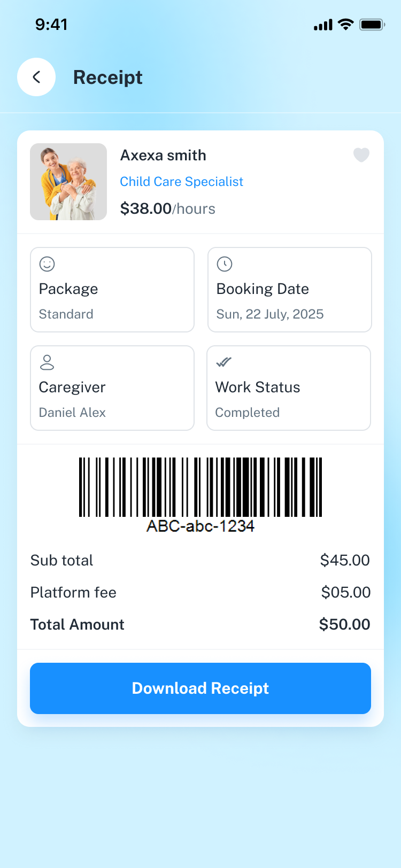Tap the receipt barcode

click(x=200, y=486)
